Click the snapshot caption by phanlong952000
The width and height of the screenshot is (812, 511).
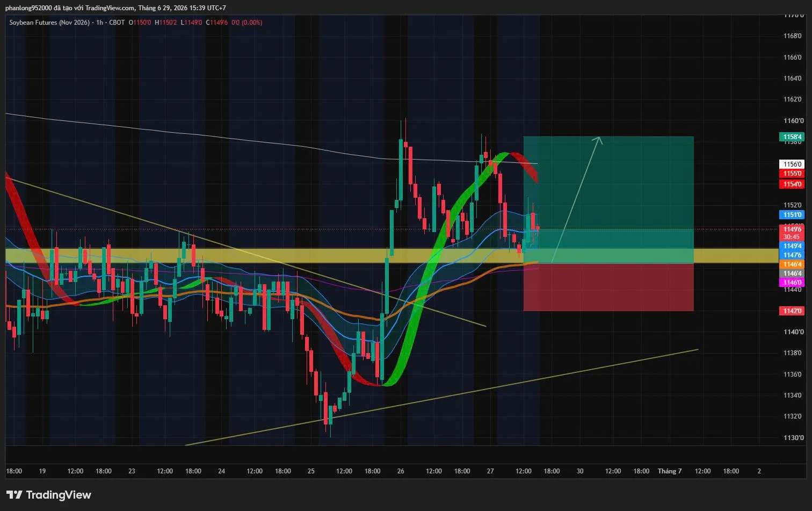point(115,8)
